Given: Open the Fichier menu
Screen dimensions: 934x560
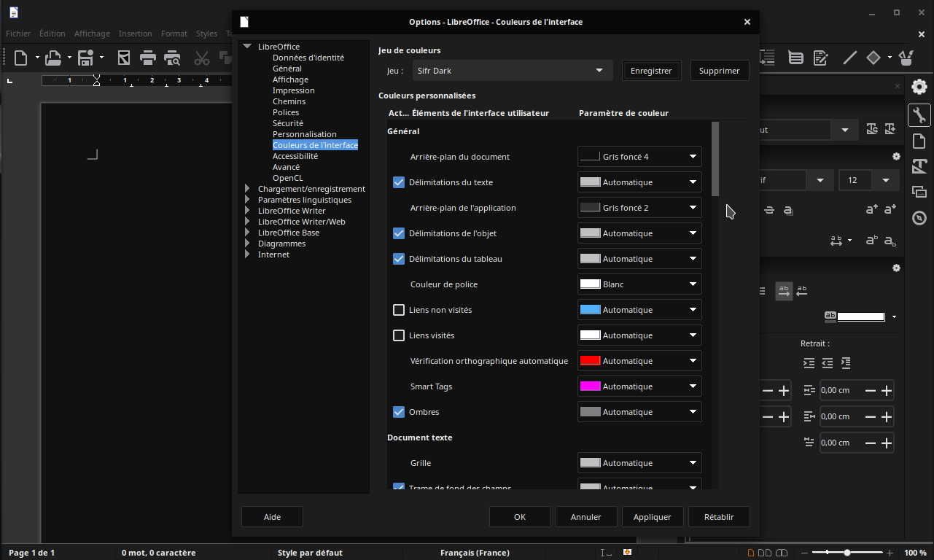Looking at the screenshot, I should click(x=18, y=34).
